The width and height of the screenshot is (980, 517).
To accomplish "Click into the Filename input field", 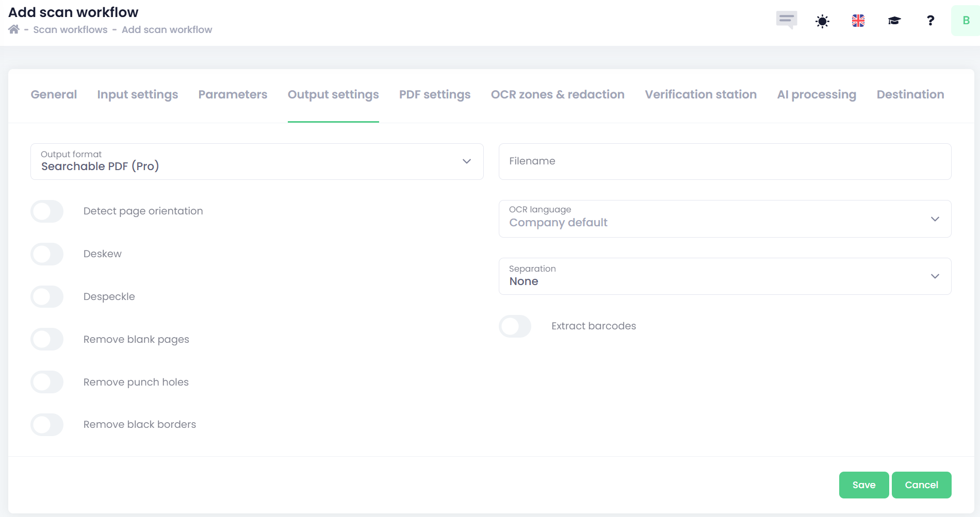I will coord(725,162).
